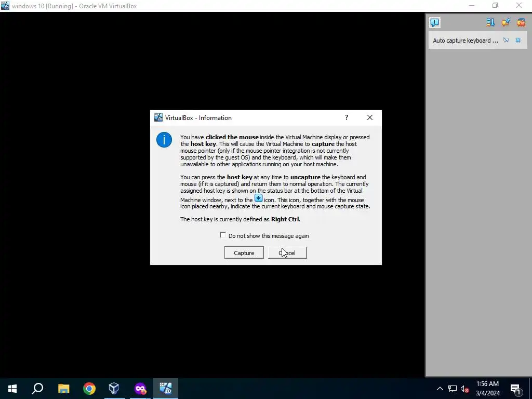Click the delete all notifications icon

tap(521, 22)
